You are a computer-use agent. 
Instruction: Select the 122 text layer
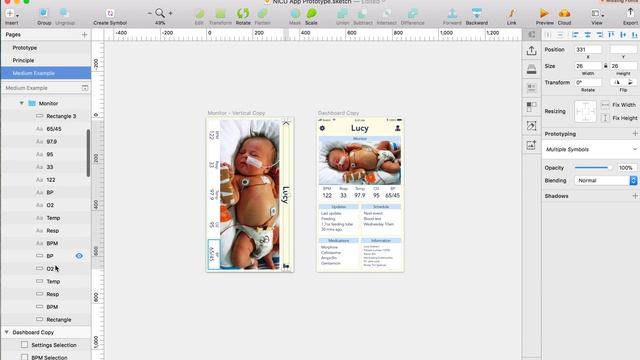pyautogui.click(x=46, y=180)
